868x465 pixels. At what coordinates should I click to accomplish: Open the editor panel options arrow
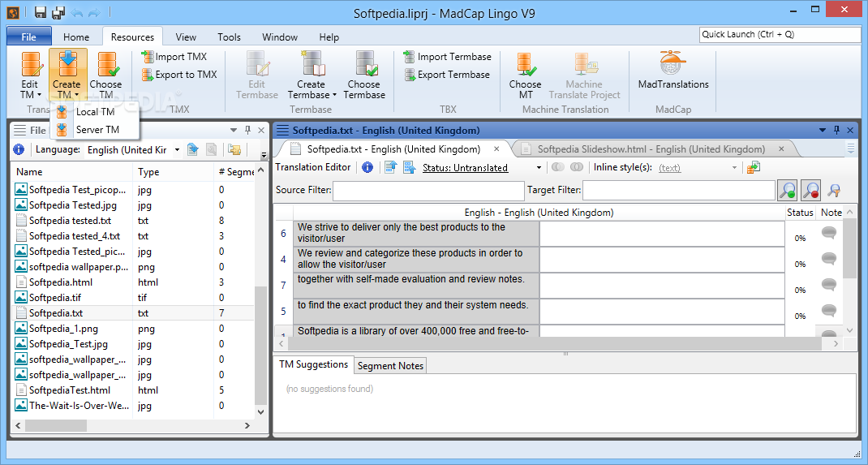(x=823, y=130)
